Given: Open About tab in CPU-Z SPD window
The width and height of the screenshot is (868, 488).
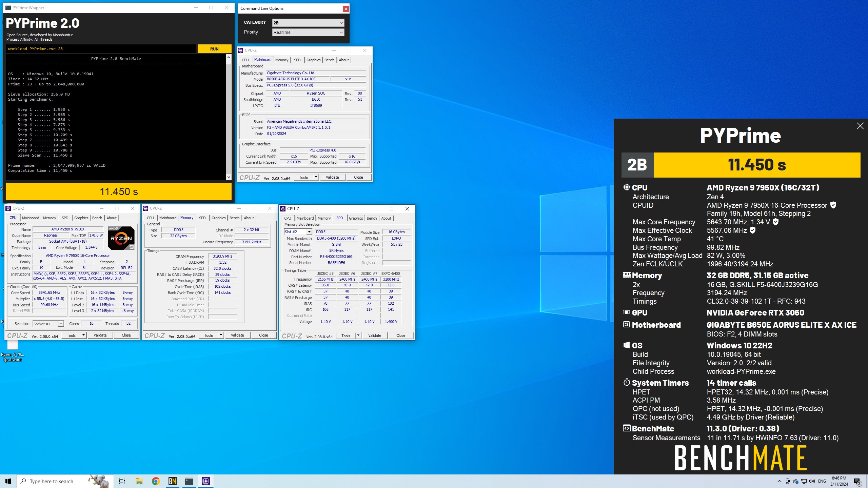Looking at the screenshot, I should (386, 218).
